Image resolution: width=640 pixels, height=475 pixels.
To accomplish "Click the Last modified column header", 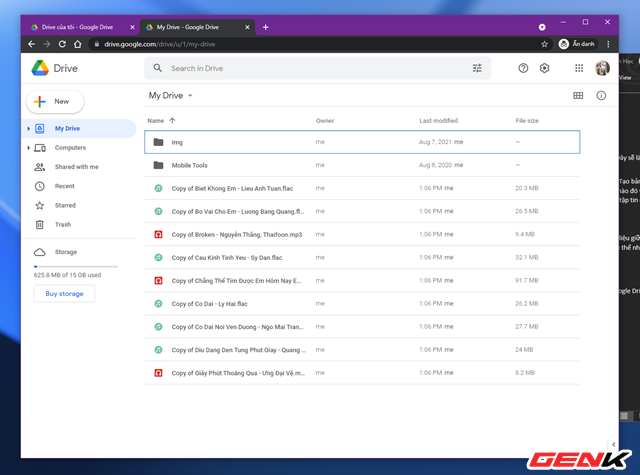I will [438, 120].
